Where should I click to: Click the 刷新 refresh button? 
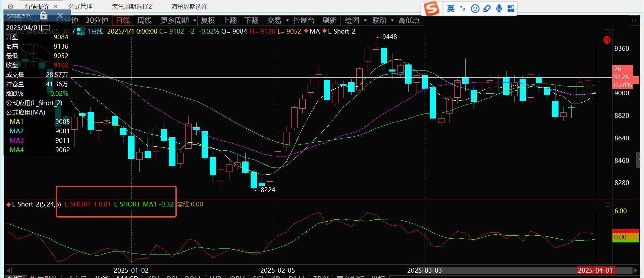pyautogui.click(x=329, y=20)
